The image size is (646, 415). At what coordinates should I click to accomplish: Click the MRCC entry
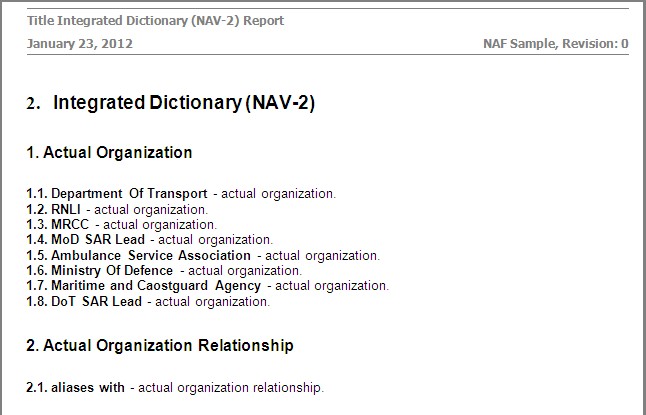pos(70,225)
